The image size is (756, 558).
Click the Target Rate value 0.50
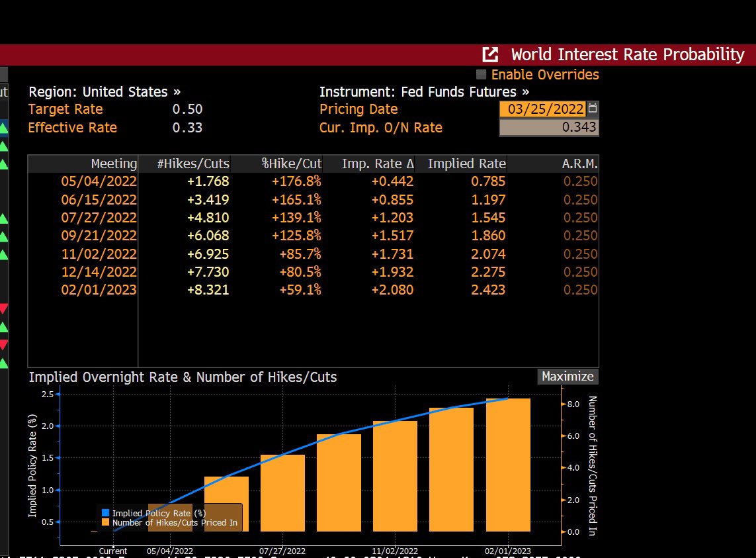point(188,109)
